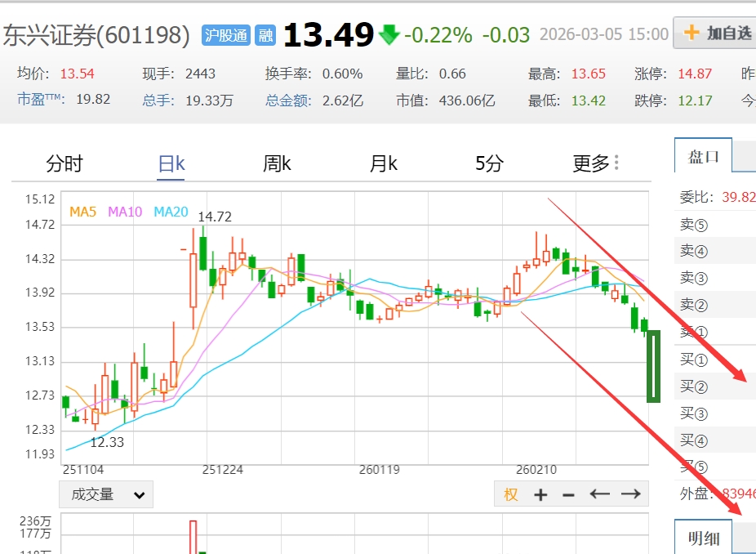This screenshot has height=554, width=756.
Task: Click the 14.72 high price marker
Action: tap(215, 217)
